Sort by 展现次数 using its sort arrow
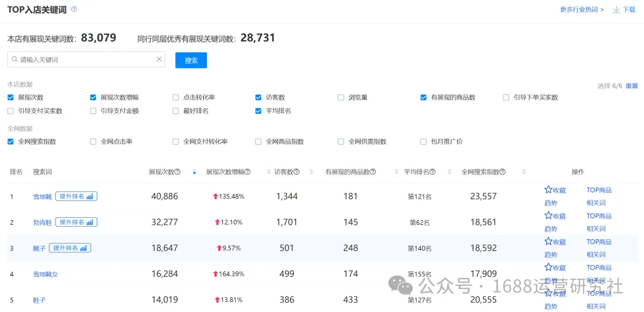Screen dimensions: 644x312 pos(194,172)
